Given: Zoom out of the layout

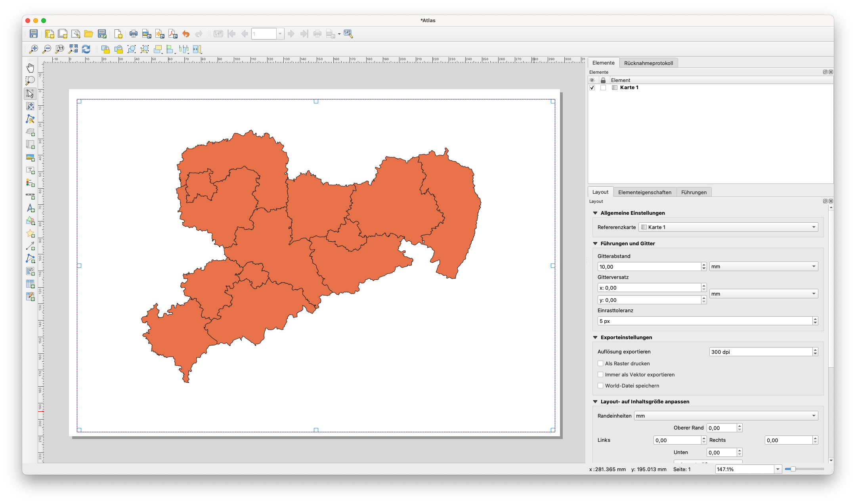Looking at the screenshot, I should pos(47,49).
